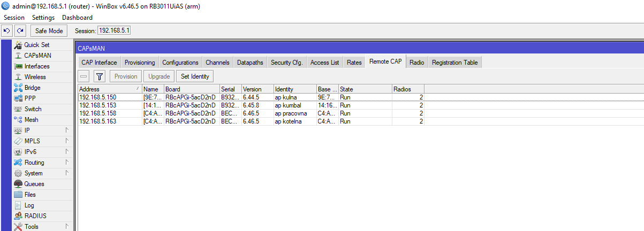
Task: Click the Remote CAP tab
Action: (385, 62)
